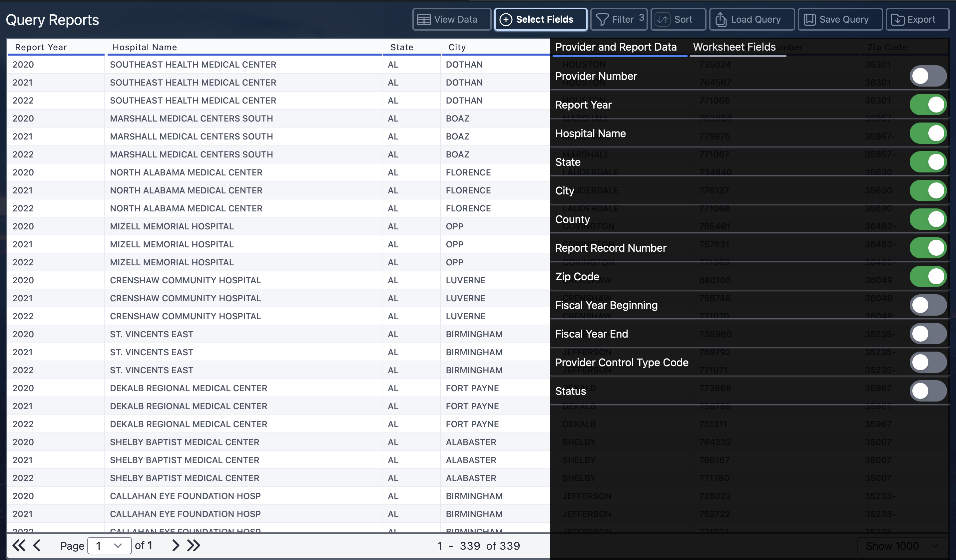Click the City column header
Screen dimensions: 956x560
(x=495, y=47)
